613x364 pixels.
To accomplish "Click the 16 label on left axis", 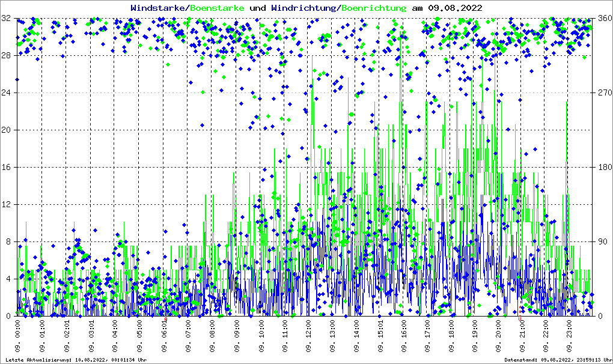I will pos(6,167).
